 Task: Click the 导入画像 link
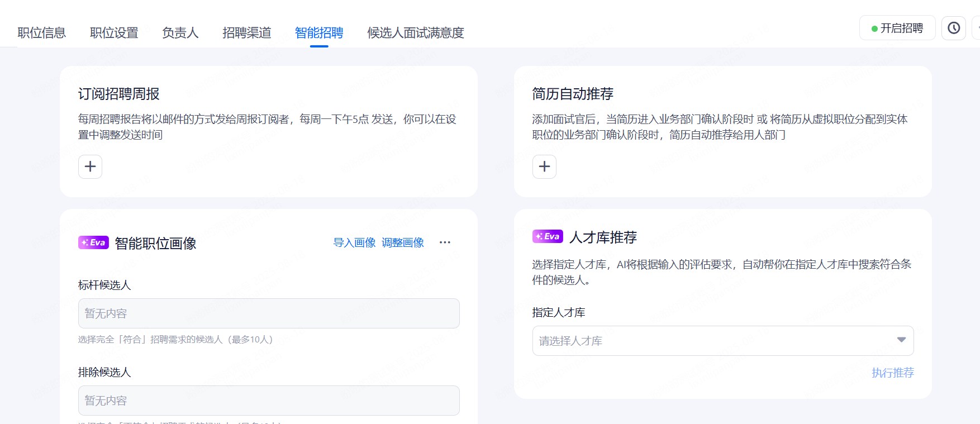click(x=354, y=242)
